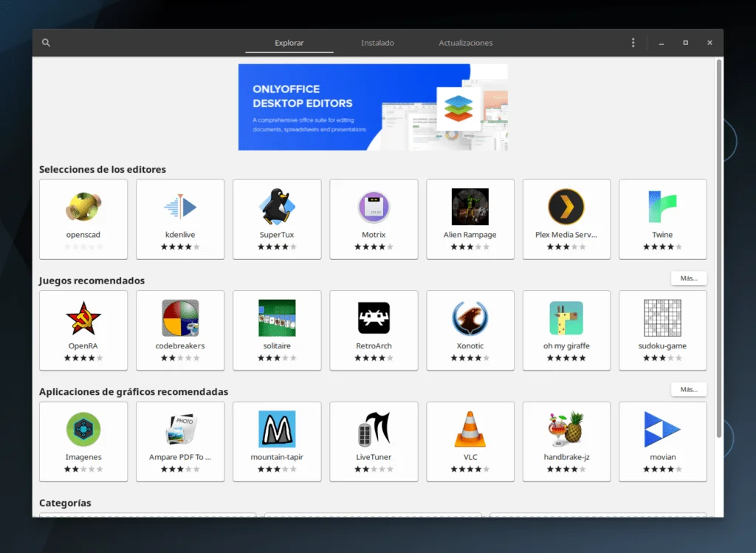This screenshot has width=756, height=553.
Task: Select oh my giraffe icon
Action: (x=566, y=318)
